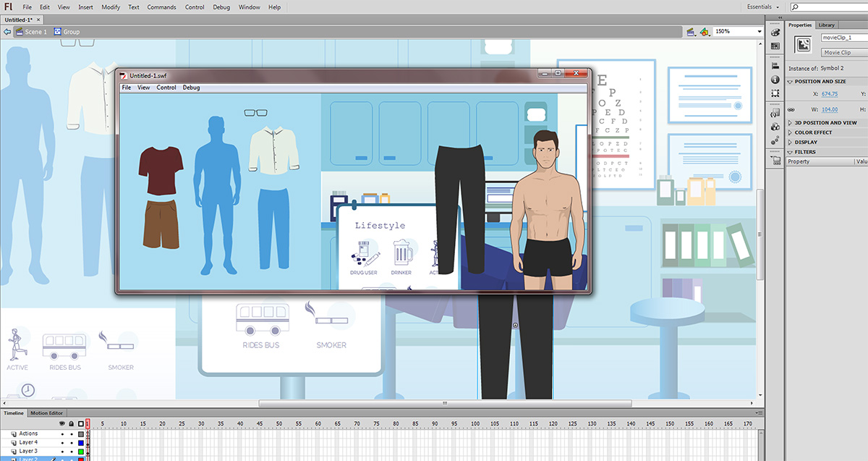Image resolution: width=868 pixels, height=461 pixels.
Task: Open the Components panel icon in the dock
Action: (775, 126)
